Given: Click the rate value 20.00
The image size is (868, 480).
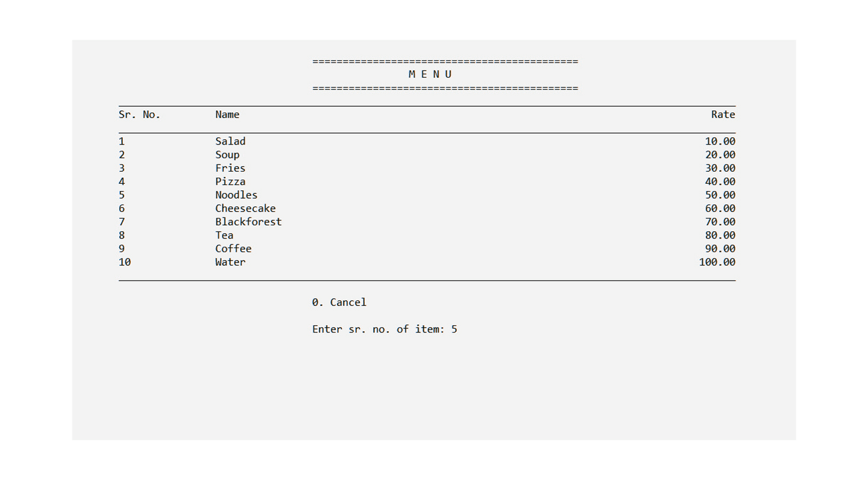Looking at the screenshot, I should [720, 155].
